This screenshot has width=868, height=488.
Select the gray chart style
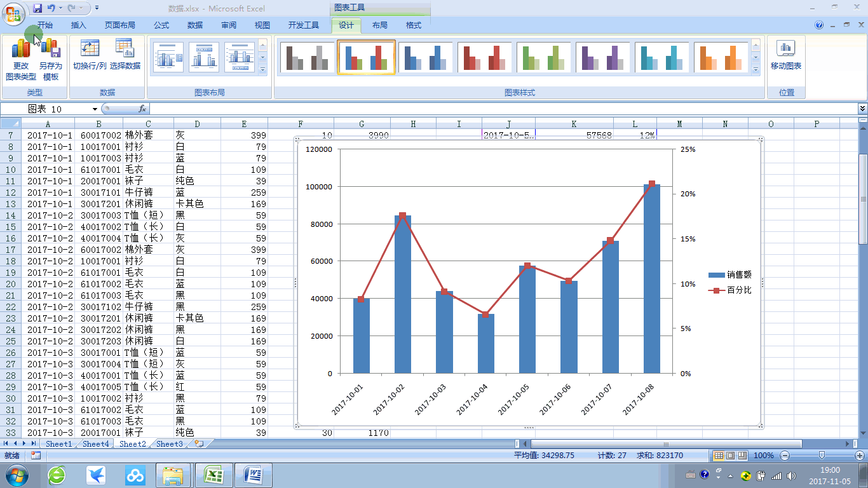pyautogui.click(x=308, y=58)
